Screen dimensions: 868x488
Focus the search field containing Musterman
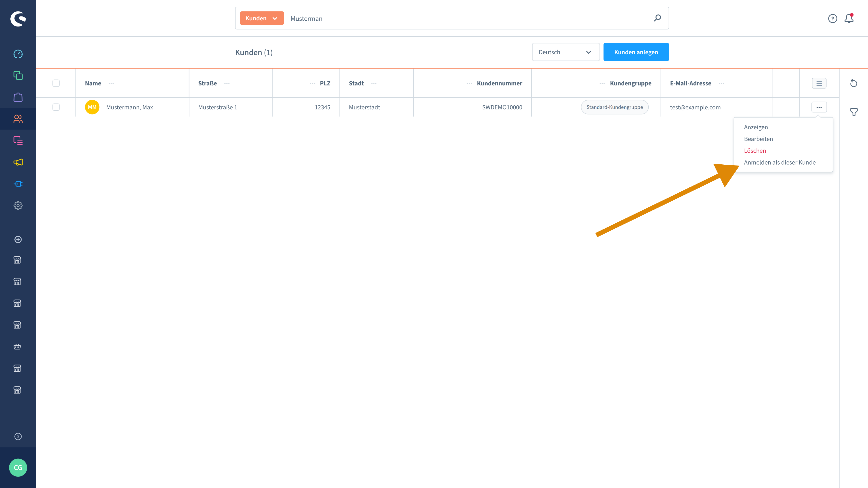468,18
